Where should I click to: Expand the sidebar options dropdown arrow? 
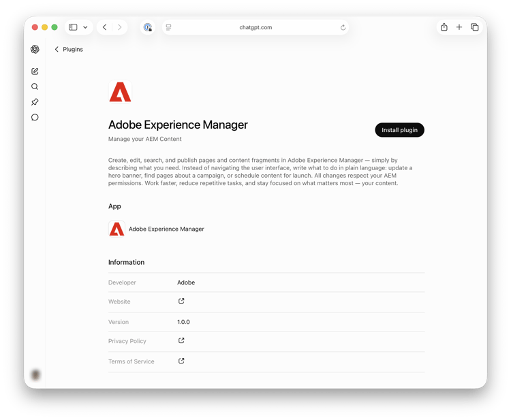tap(85, 27)
